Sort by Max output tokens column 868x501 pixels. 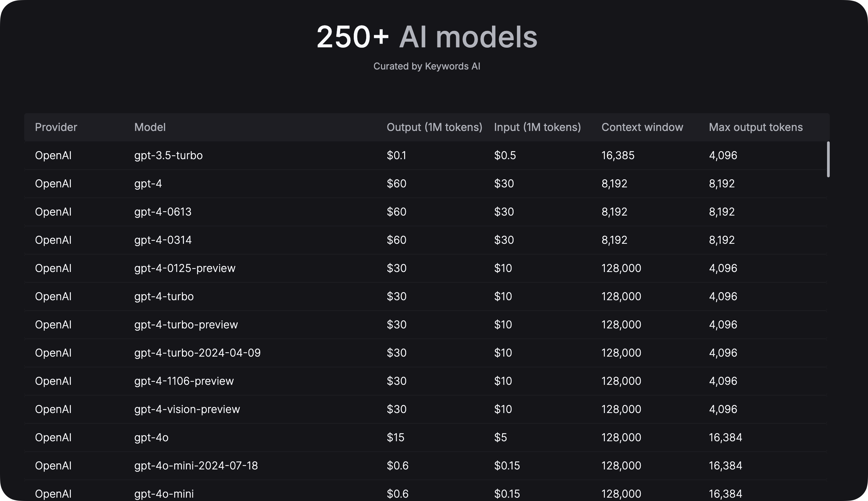755,127
